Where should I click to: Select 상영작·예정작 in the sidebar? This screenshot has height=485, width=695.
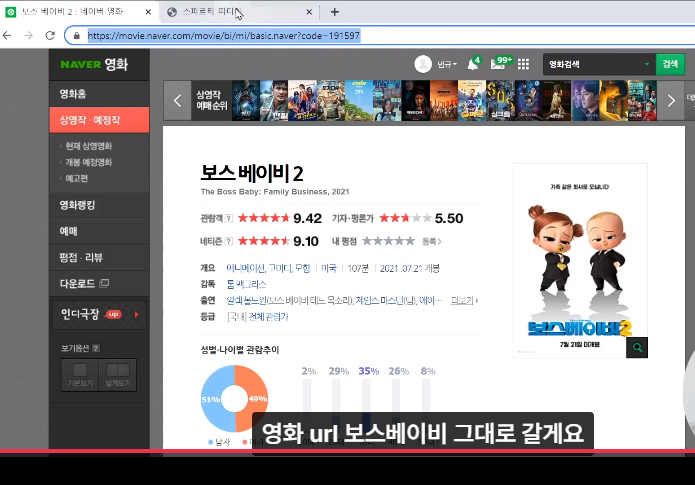coord(99,120)
